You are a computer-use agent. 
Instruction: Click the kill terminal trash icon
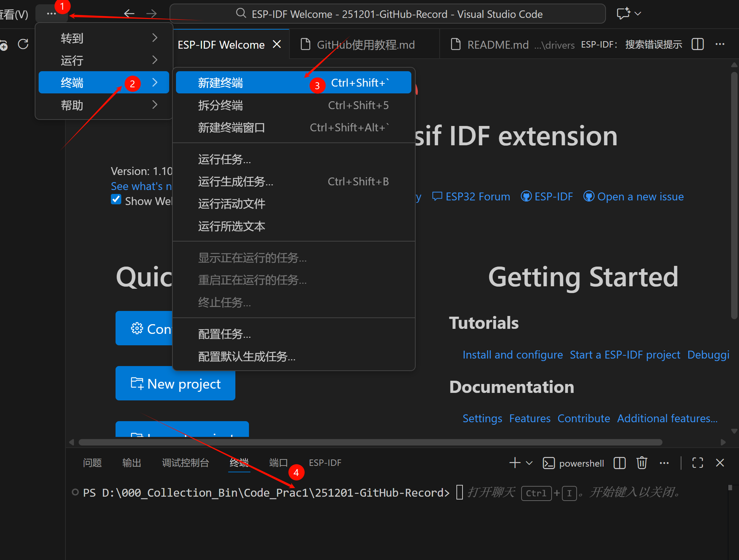pyautogui.click(x=642, y=463)
